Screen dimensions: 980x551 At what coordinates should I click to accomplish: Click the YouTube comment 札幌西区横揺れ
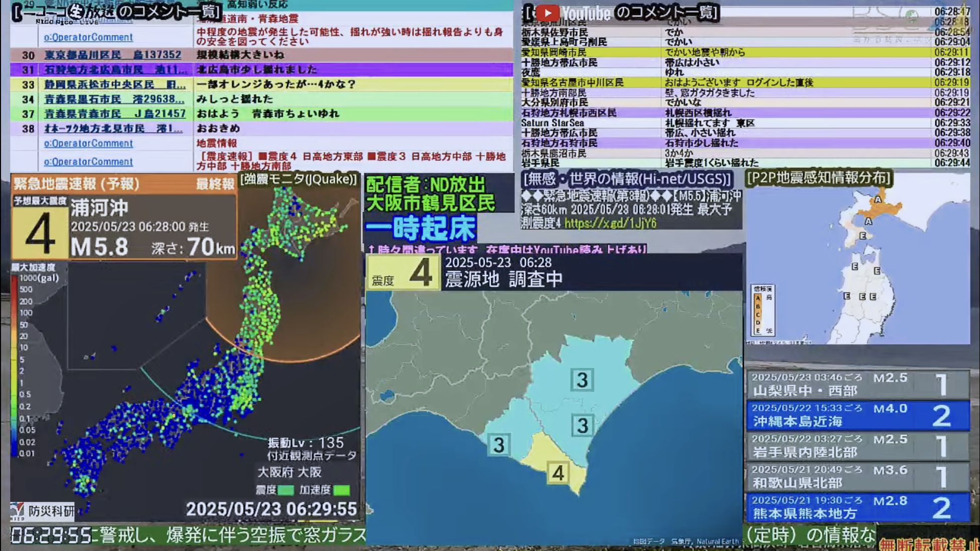[698, 113]
